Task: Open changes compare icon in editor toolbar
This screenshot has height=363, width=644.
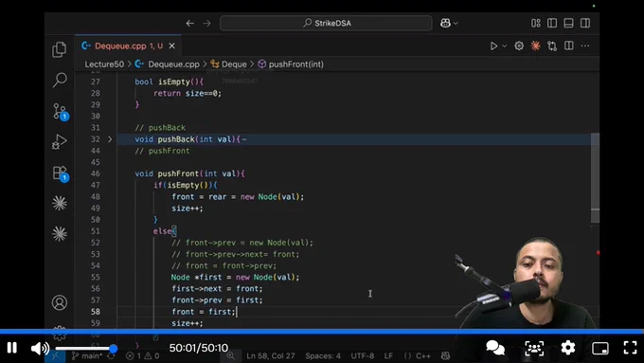Action: tap(552, 46)
